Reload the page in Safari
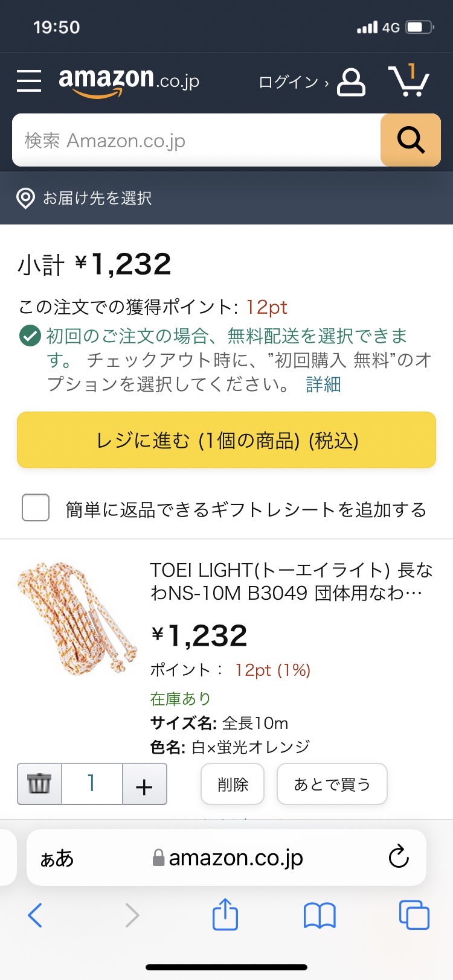This screenshot has width=453, height=980. click(x=399, y=857)
